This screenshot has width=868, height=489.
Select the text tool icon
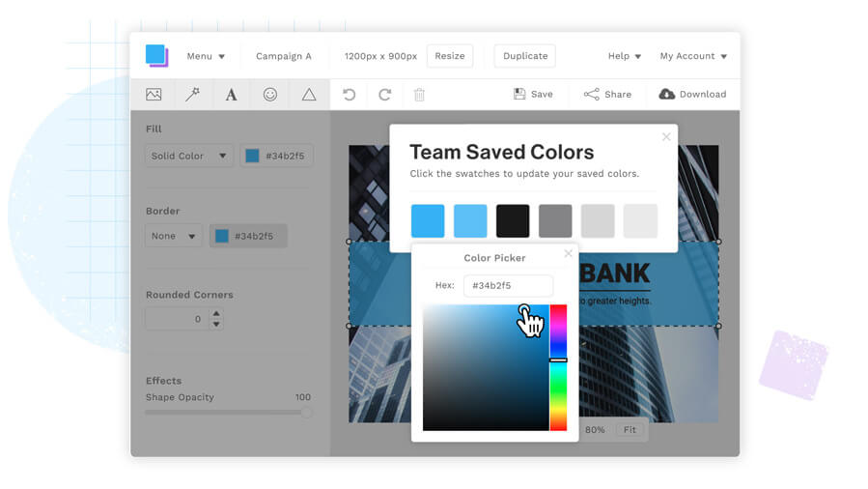(x=231, y=95)
